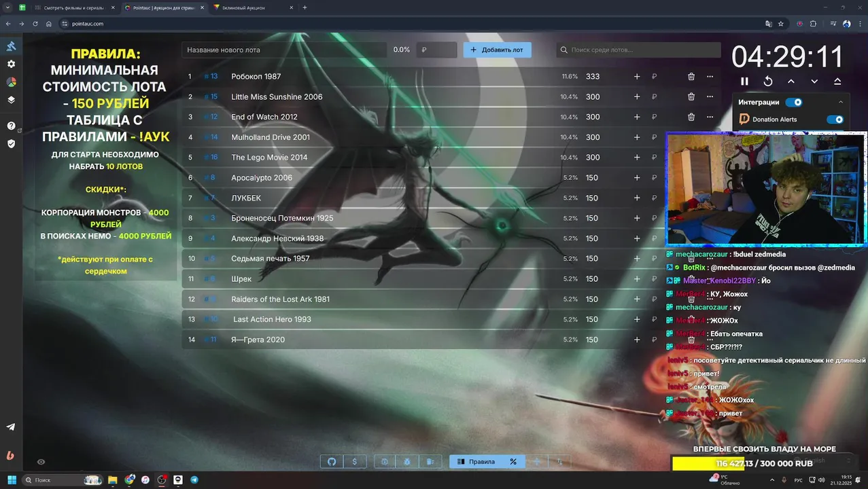The height and width of the screenshot is (489, 868).
Task: Focus the new lot name field
Action: click(x=285, y=50)
